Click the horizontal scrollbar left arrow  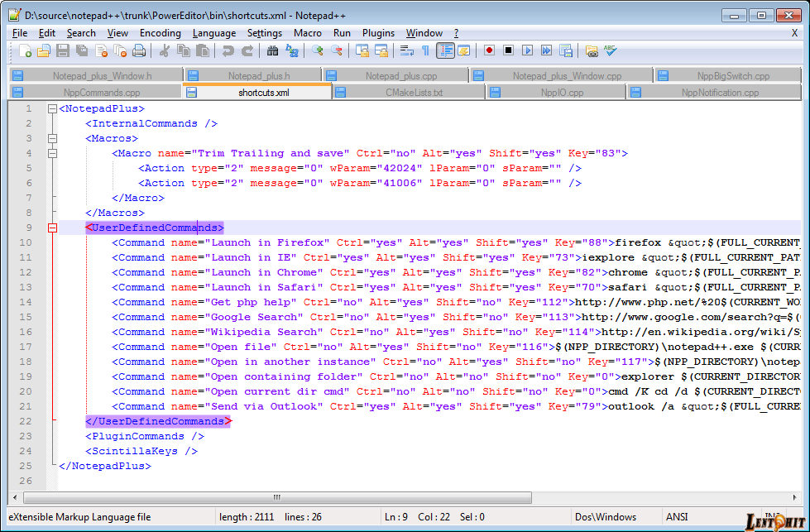point(15,497)
